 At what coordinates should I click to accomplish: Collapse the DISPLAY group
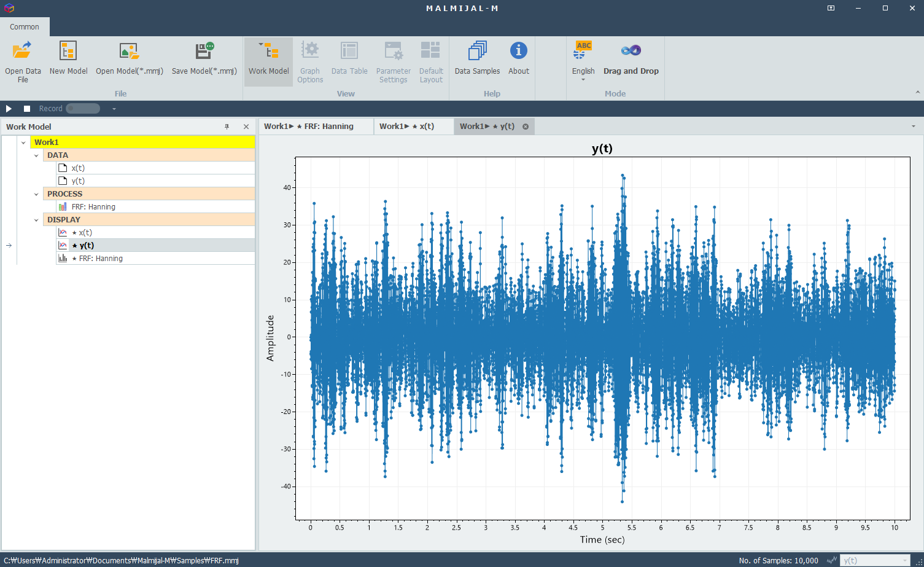pyautogui.click(x=36, y=220)
